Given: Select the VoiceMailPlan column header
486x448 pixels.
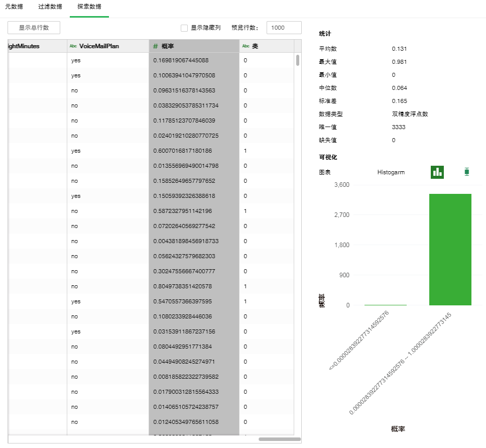Looking at the screenshot, I should tap(99, 46).
